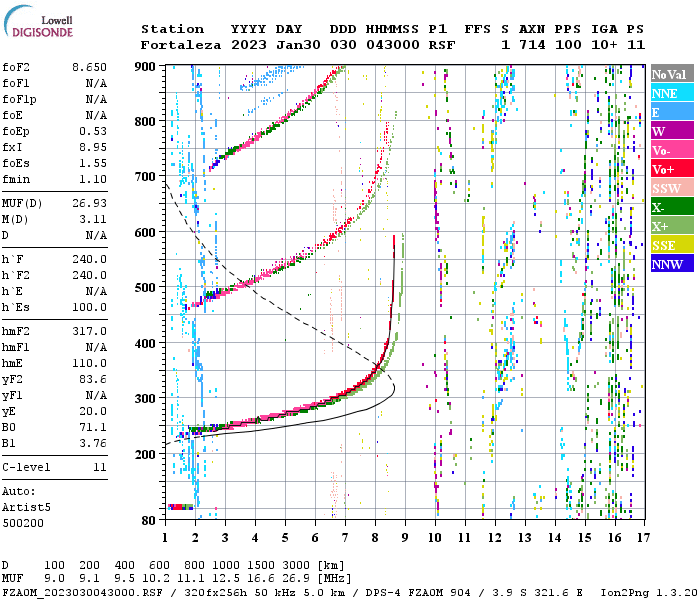The image size is (700, 600).
Task: Click the 200 km height axis label
Action: pos(145,454)
